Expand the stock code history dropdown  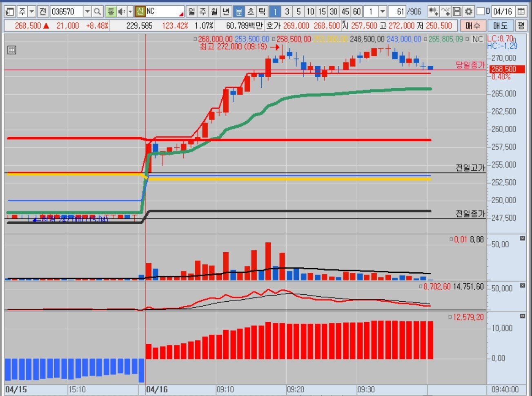click(x=87, y=11)
